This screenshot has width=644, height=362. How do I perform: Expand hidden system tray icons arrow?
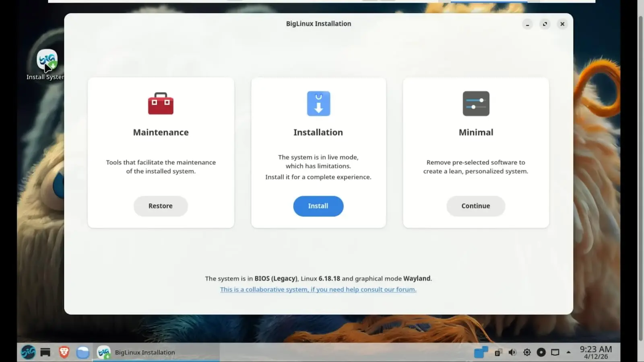568,352
